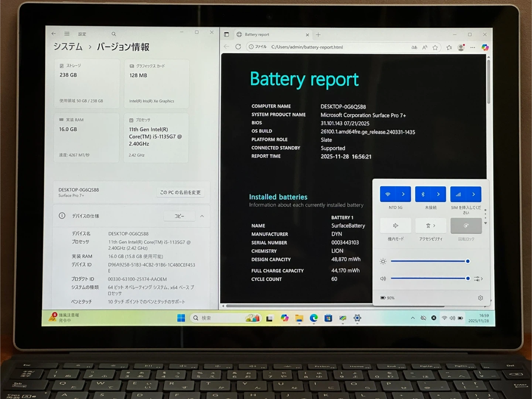Screen dimensions: 532x399
Task: Open quick settings gear icon in flyout
Action: point(480,298)
